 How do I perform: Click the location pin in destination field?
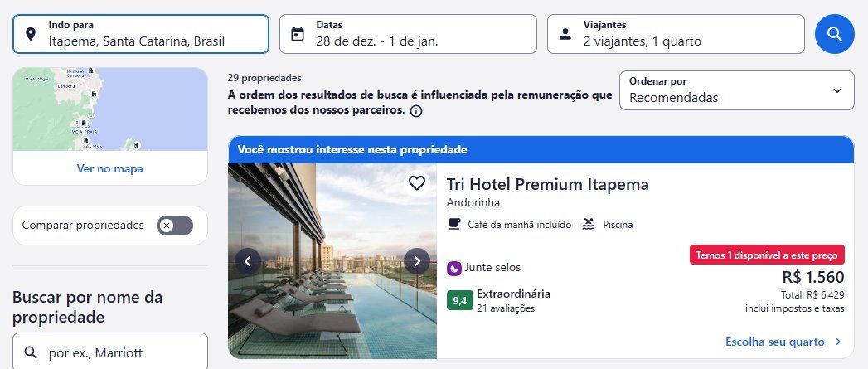(31, 34)
